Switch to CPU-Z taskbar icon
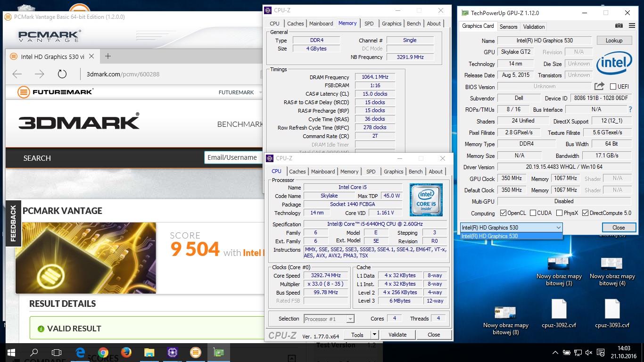Viewport: 644px width, 362px height. click(x=172, y=352)
